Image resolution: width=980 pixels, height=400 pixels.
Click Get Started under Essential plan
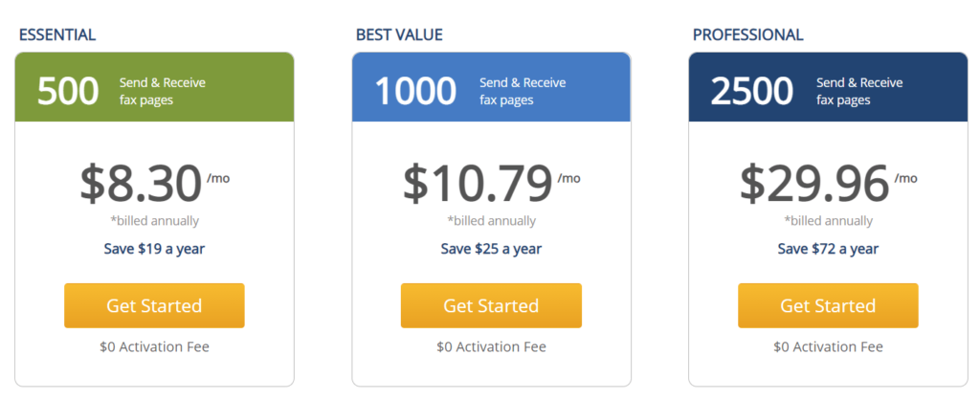pos(154,305)
